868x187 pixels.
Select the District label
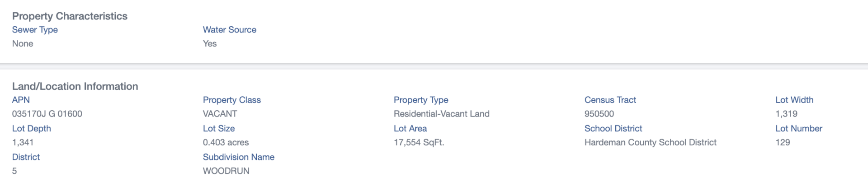click(x=26, y=157)
